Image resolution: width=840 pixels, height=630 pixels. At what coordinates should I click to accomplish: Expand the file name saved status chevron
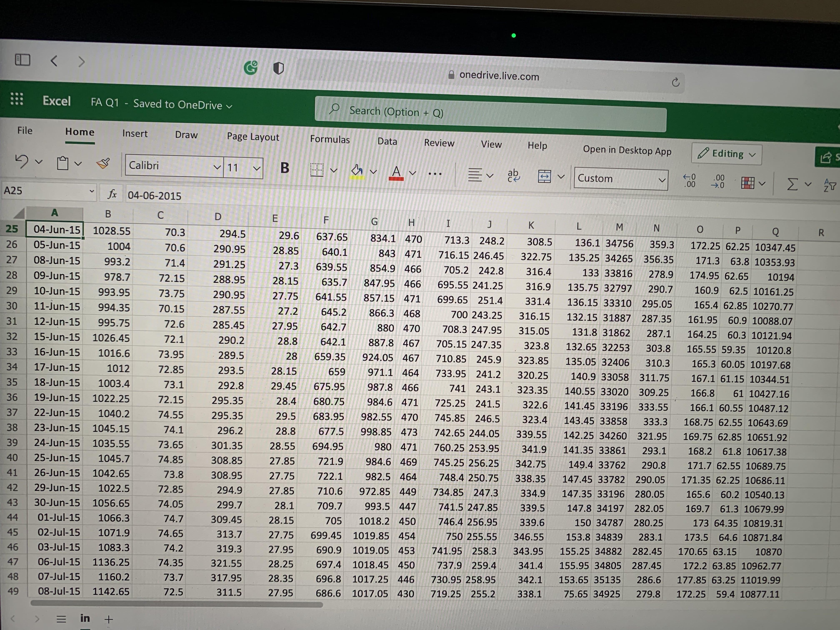pyautogui.click(x=229, y=106)
